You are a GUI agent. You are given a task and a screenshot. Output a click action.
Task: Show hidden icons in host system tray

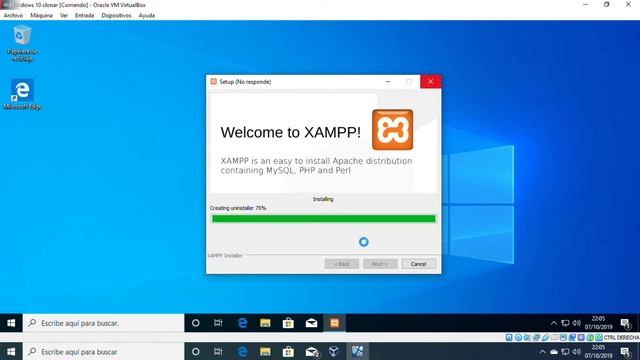point(542,352)
